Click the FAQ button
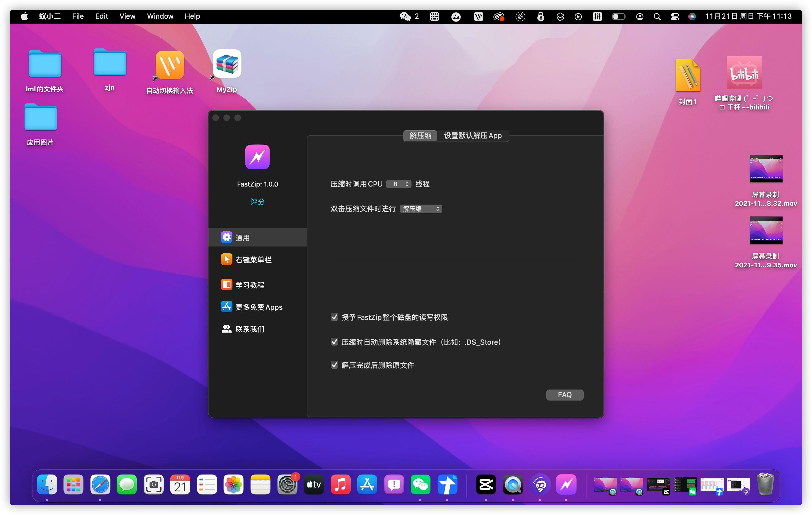The width and height of the screenshot is (812, 515). pos(564,395)
